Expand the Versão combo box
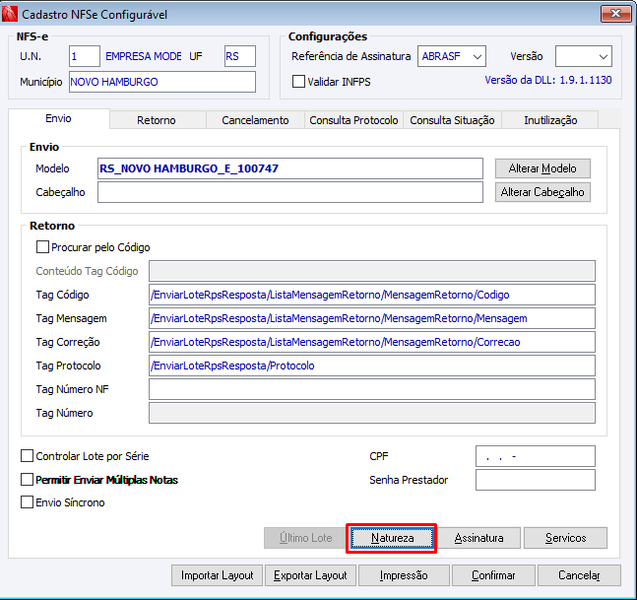The width and height of the screenshot is (637, 600). (x=583, y=56)
